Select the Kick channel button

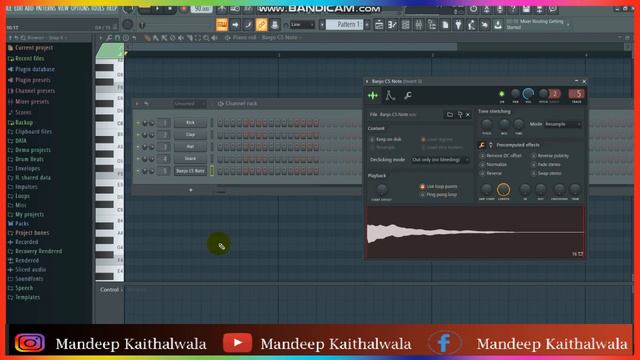point(190,123)
